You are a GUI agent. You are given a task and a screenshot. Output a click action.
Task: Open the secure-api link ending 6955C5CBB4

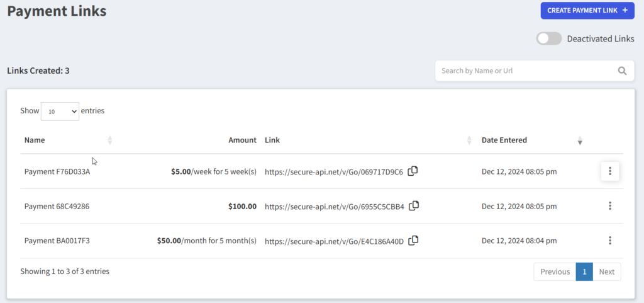(x=334, y=206)
